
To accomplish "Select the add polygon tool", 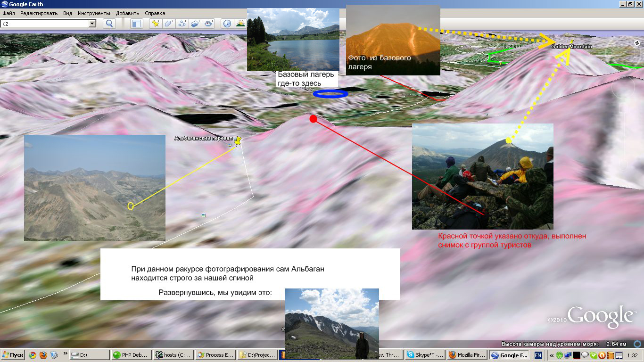I will point(169,24).
